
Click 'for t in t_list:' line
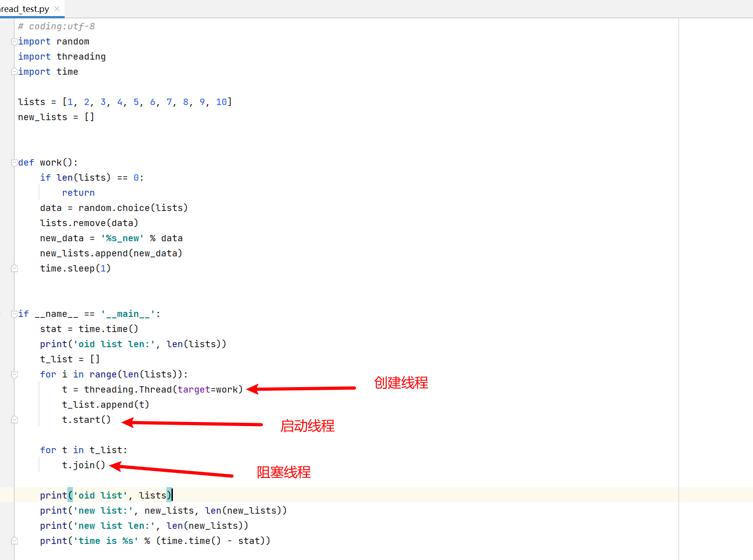tap(84, 450)
